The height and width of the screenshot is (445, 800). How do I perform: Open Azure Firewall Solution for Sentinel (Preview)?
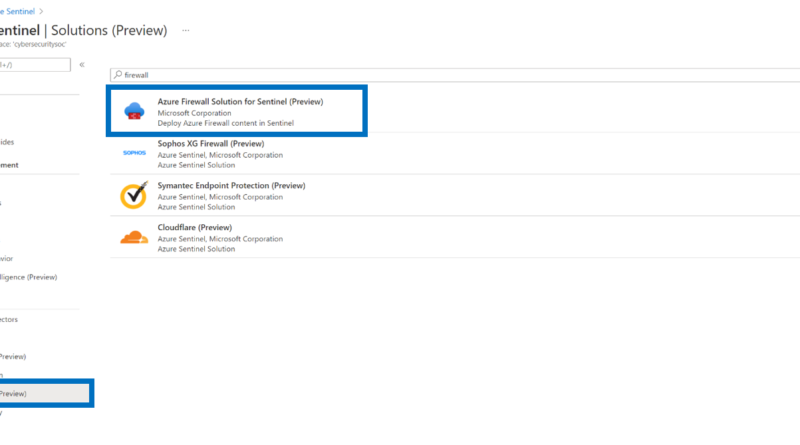point(240,102)
